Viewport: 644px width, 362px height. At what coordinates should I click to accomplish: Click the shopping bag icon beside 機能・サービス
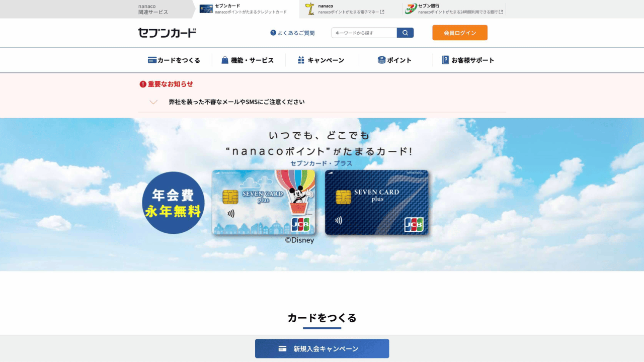pos(225,60)
